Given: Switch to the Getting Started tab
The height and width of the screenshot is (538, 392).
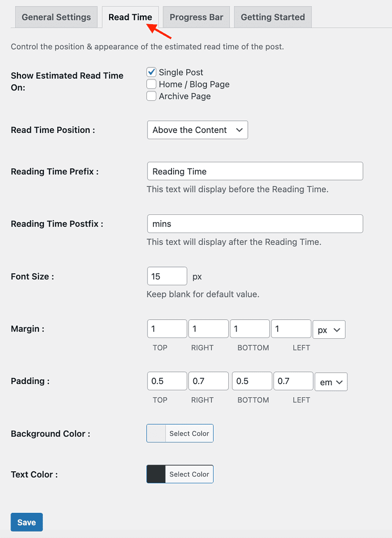Looking at the screenshot, I should 272,17.
